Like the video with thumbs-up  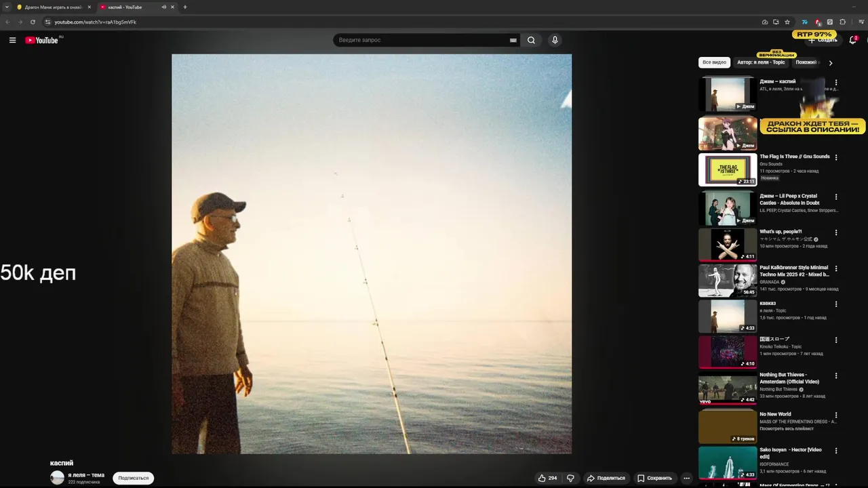point(548,478)
